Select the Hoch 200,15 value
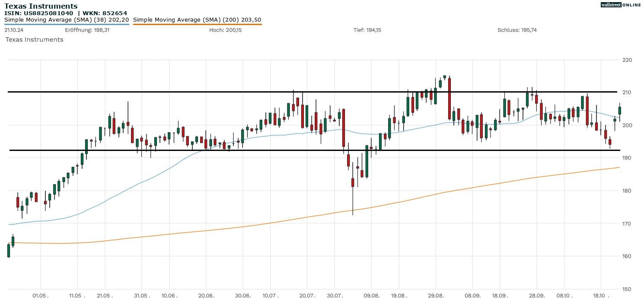Image resolution: width=644 pixels, height=298 pixels. pos(225,30)
